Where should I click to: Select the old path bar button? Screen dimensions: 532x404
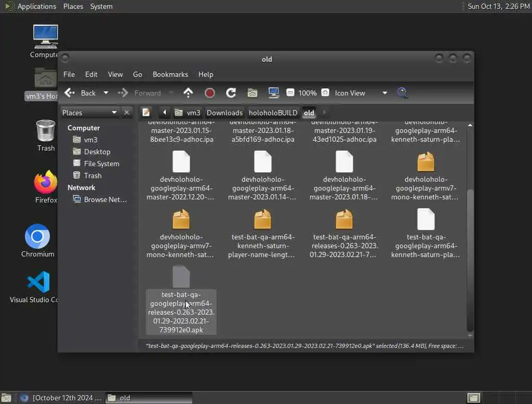(309, 113)
